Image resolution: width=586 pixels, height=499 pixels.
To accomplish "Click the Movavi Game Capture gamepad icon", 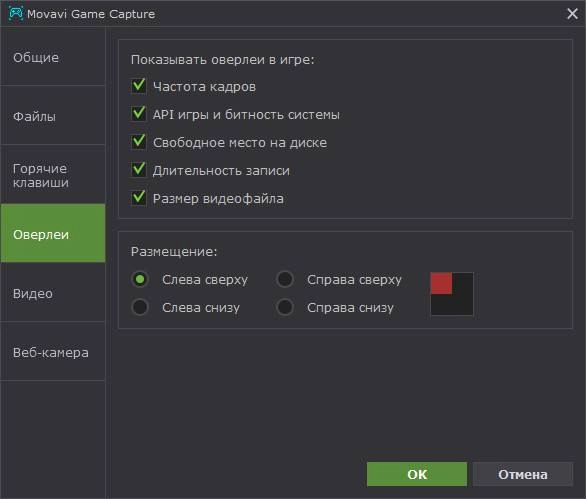I will pyautogui.click(x=16, y=13).
